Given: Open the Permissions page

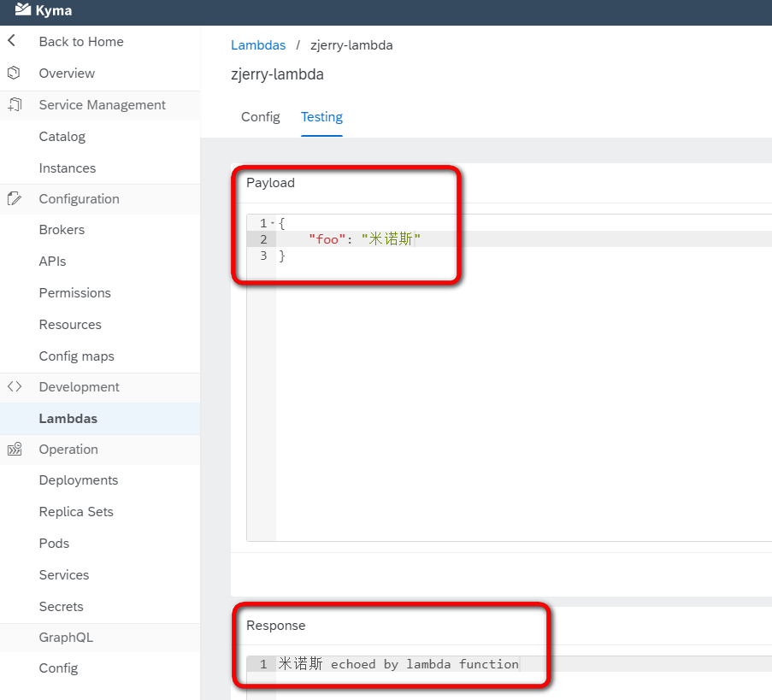Looking at the screenshot, I should click(x=75, y=293).
